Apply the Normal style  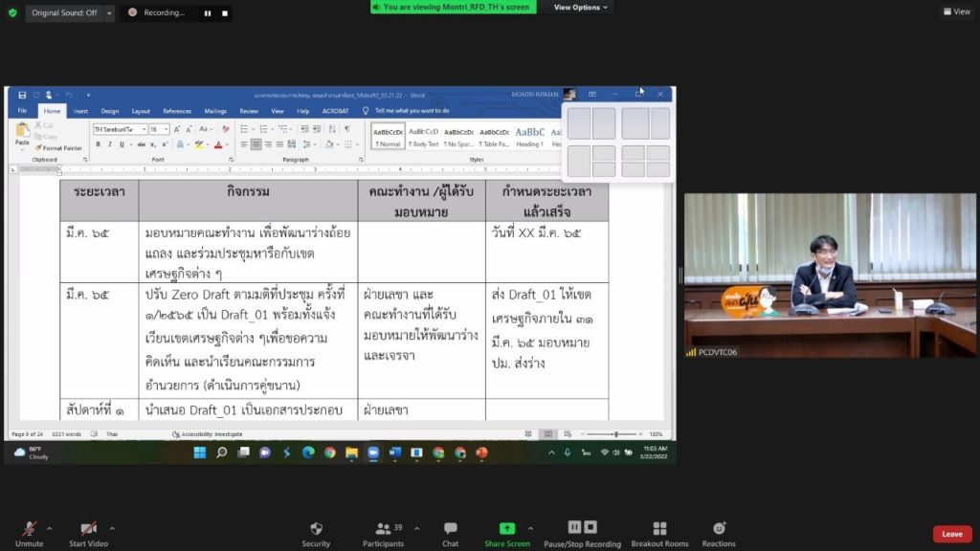[x=388, y=136]
